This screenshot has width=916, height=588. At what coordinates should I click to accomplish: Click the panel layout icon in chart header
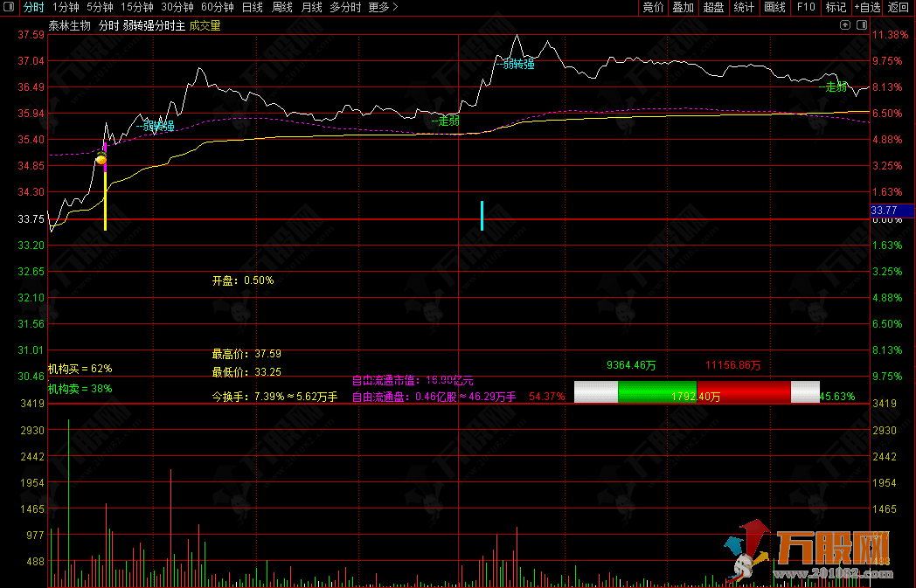click(861, 24)
